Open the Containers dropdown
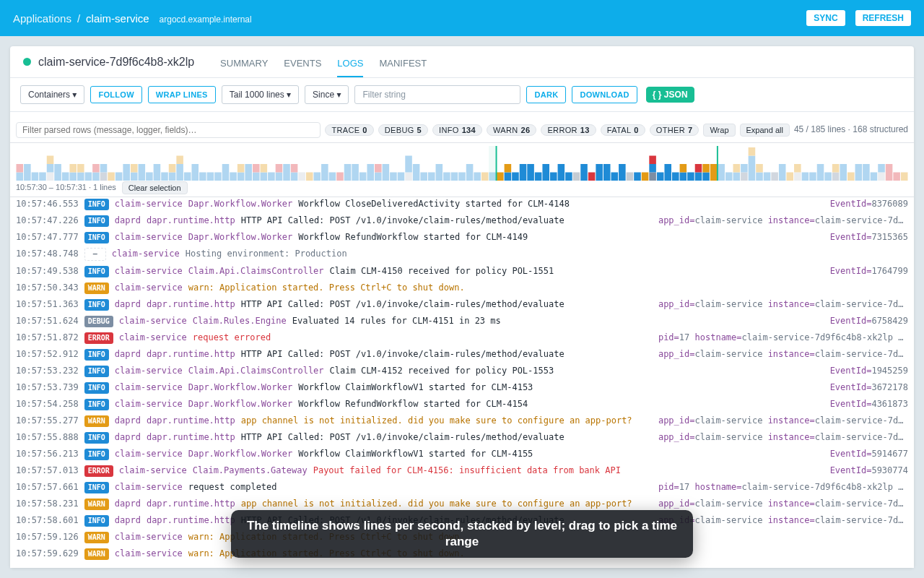 [52, 95]
